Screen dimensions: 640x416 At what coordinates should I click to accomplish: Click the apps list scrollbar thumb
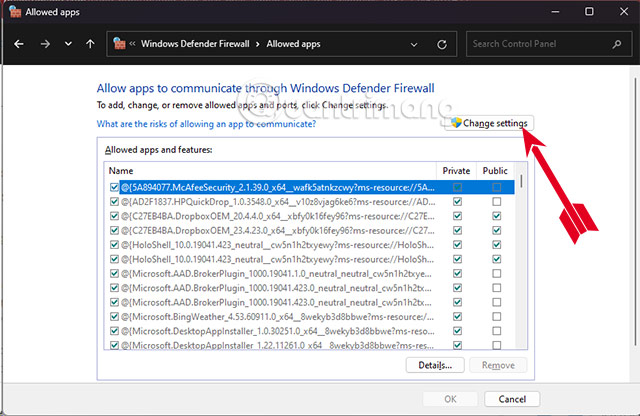(x=521, y=181)
